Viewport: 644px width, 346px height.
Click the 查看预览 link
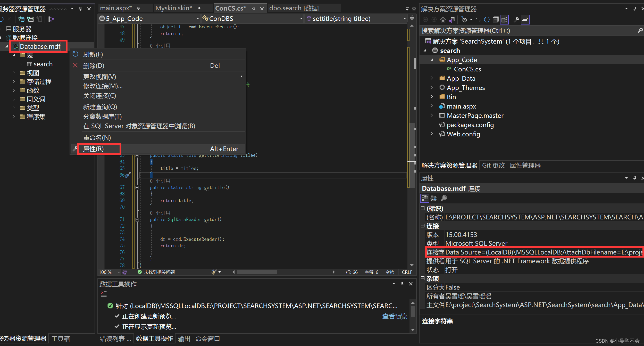[394, 316]
